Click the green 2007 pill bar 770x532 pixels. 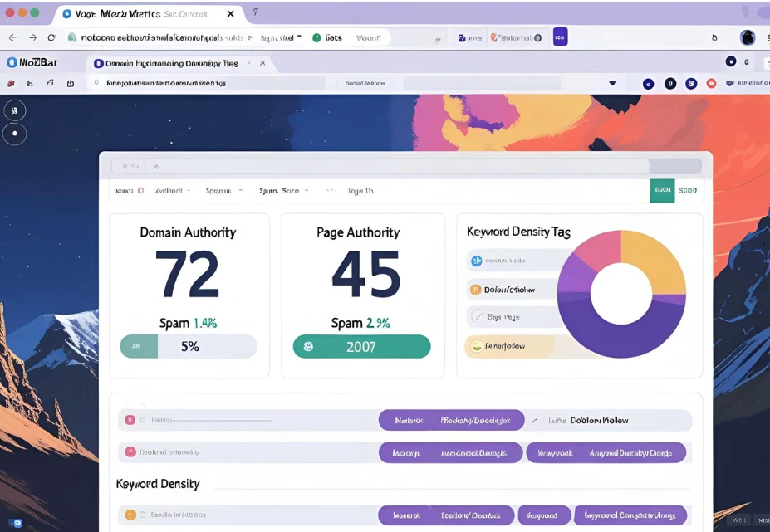click(361, 346)
